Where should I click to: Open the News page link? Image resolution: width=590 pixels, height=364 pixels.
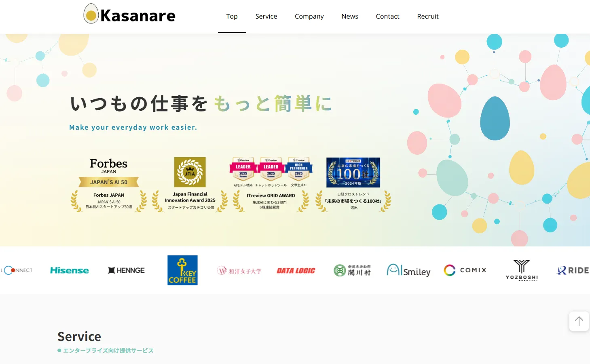(x=350, y=17)
